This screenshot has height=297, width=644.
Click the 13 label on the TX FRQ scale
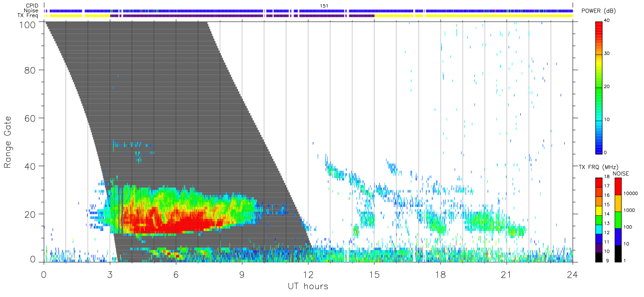[607, 223]
